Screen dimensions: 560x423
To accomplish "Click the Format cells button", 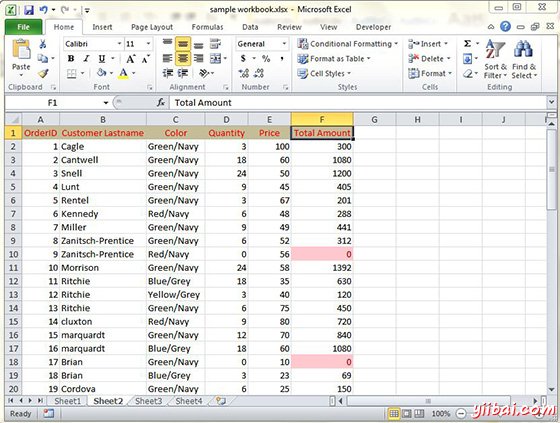I will pos(430,73).
